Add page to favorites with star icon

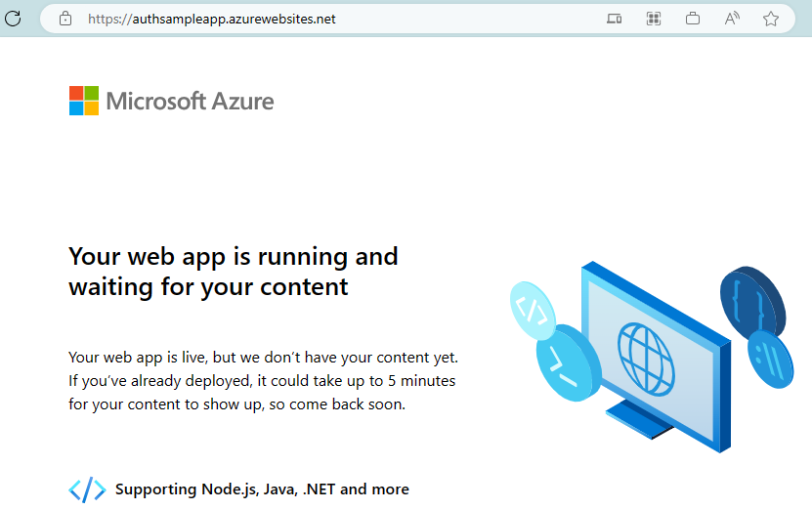(771, 19)
